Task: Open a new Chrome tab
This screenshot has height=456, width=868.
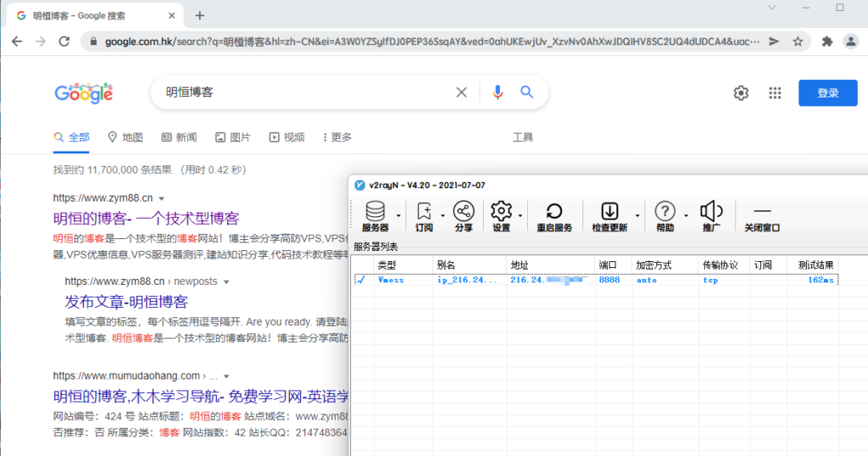Action: [x=200, y=15]
